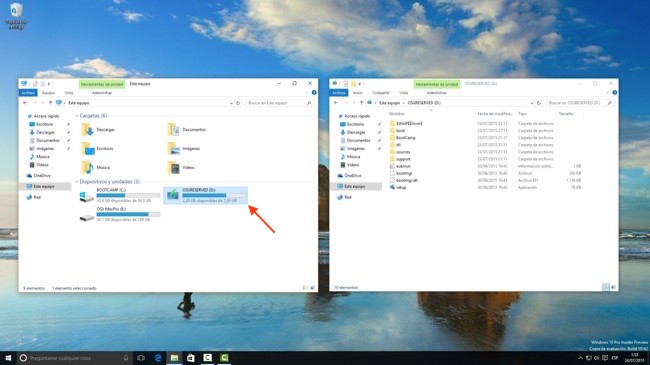Open the Recycle Bin desktop icon

(16, 16)
